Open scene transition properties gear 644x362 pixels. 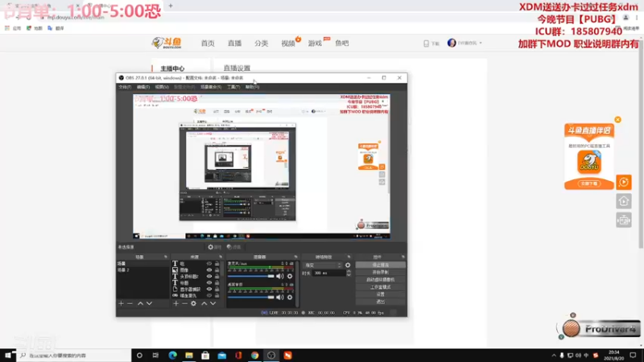[x=348, y=265]
